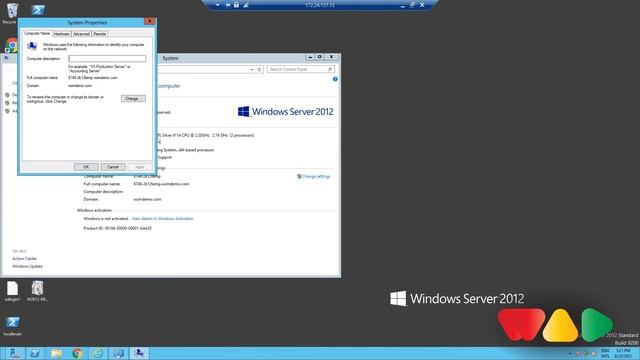Click the refresh icon in System address bar
This screenshot has width=640, height=360.
(x=259, y=69)
